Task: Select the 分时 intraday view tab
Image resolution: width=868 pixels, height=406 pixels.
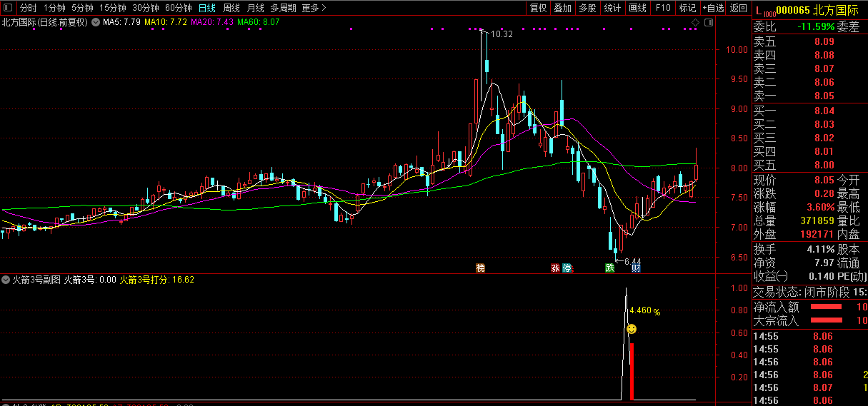Action: pos(28,8)
